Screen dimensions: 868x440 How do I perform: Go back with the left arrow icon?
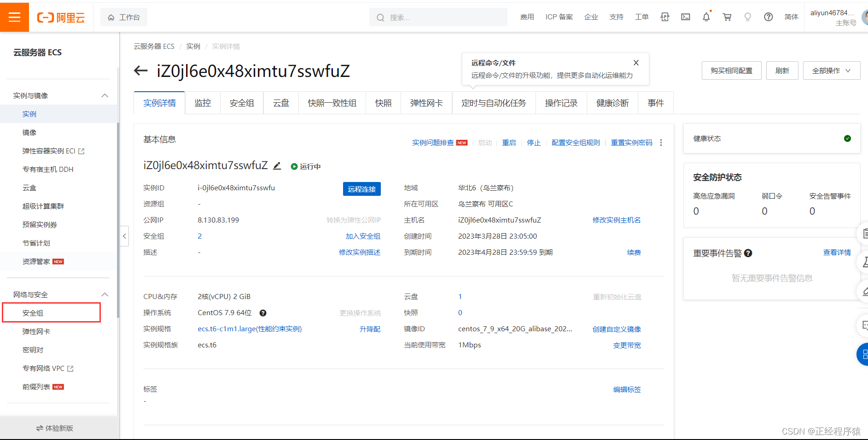click(140, 71)
